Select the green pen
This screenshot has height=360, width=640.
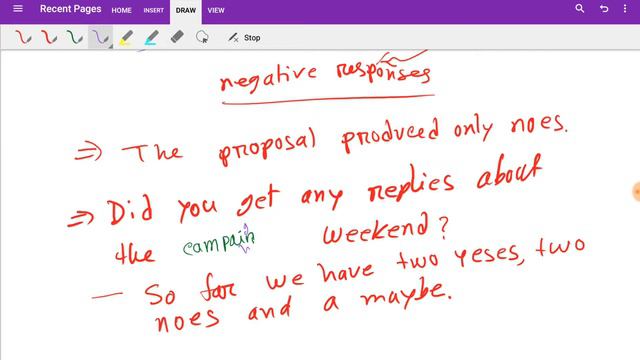coord(75,37)
